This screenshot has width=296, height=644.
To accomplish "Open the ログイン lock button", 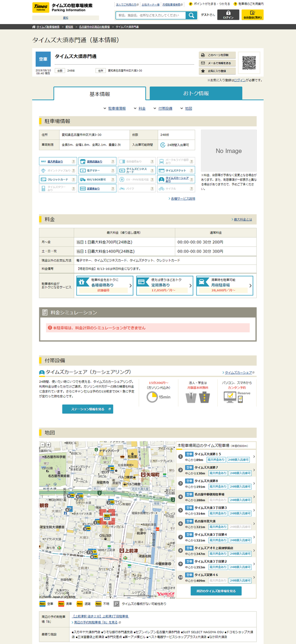I will (x=228, y=15).
